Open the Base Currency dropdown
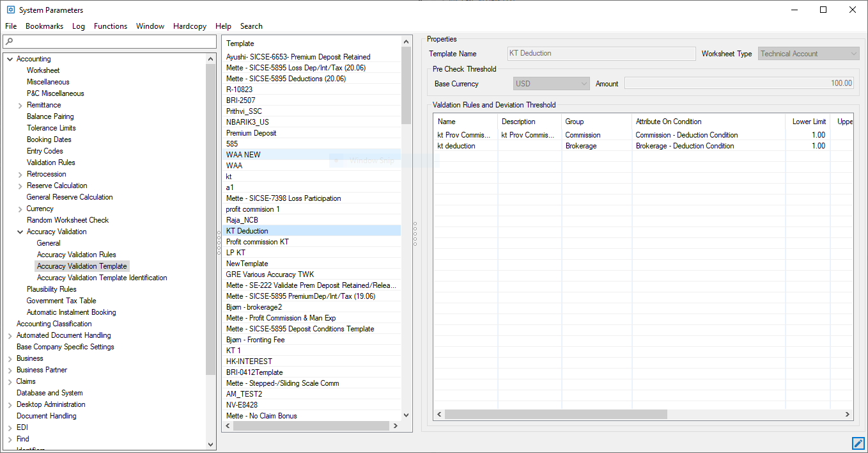 [584, 83]
